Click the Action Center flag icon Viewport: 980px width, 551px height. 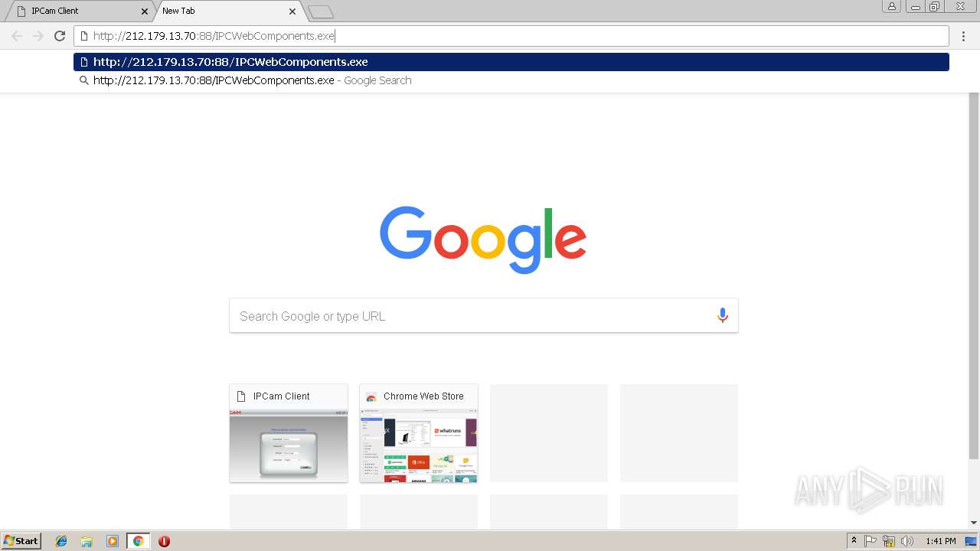click(x=871, y=541)
